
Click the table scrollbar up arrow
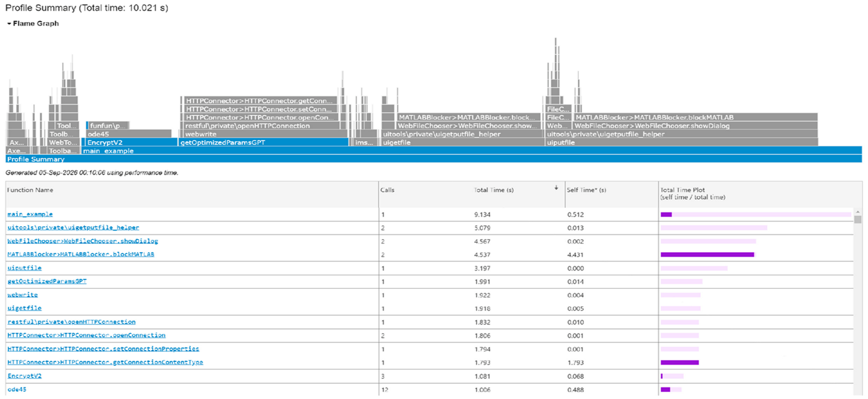857,212
